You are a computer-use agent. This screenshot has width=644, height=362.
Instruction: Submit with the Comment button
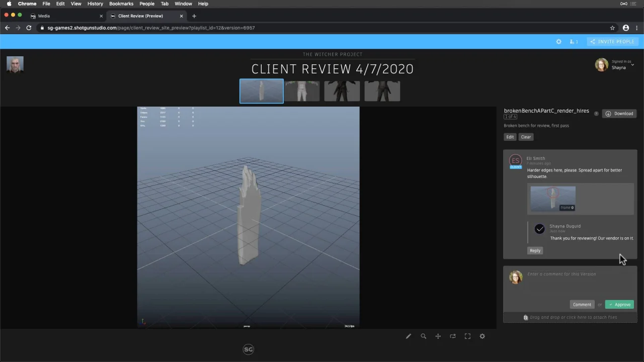click(x=582, y=304)
